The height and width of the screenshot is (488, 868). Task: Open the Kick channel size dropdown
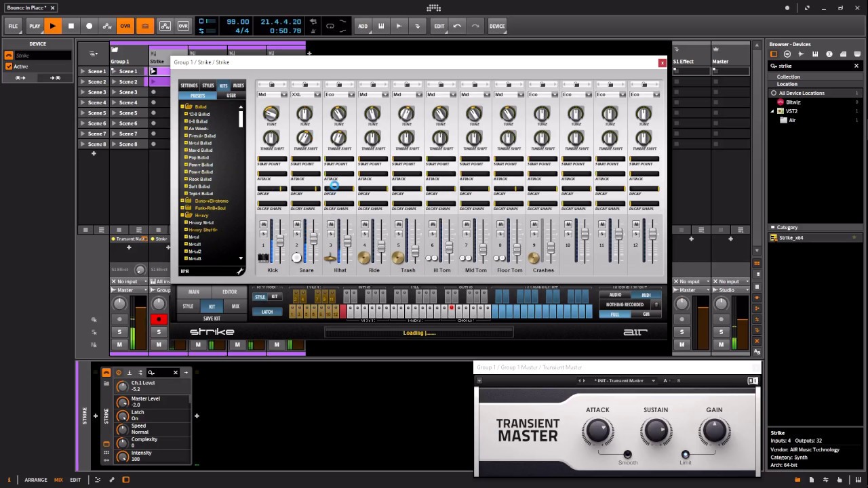tap(272, 94)
